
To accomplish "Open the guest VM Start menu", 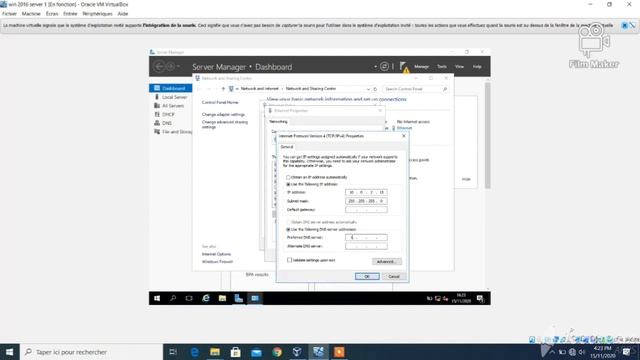I will coord(157,298).
